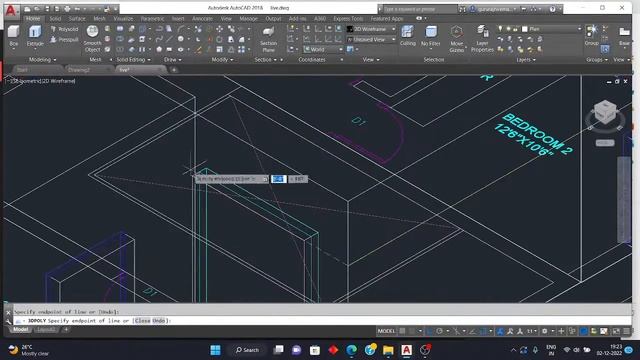Open Layer Properties manager
The height and width of the screenshot is (360, 640).
[482, 38]
